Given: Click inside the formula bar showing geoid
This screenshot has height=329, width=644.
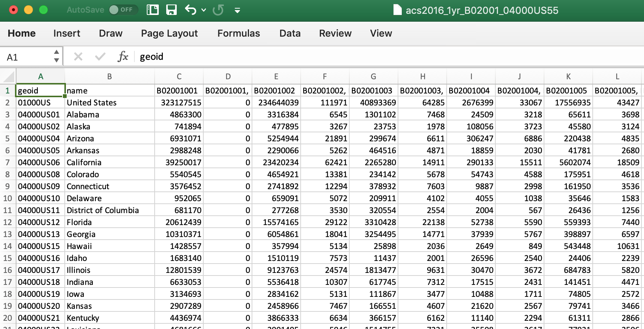Looking at the screenshot, I should coord(337,56).
